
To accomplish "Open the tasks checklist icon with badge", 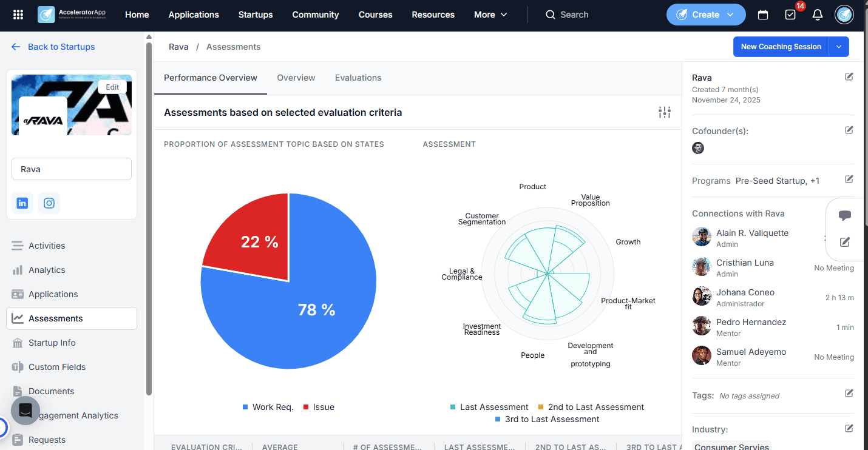I will (790, 15).
